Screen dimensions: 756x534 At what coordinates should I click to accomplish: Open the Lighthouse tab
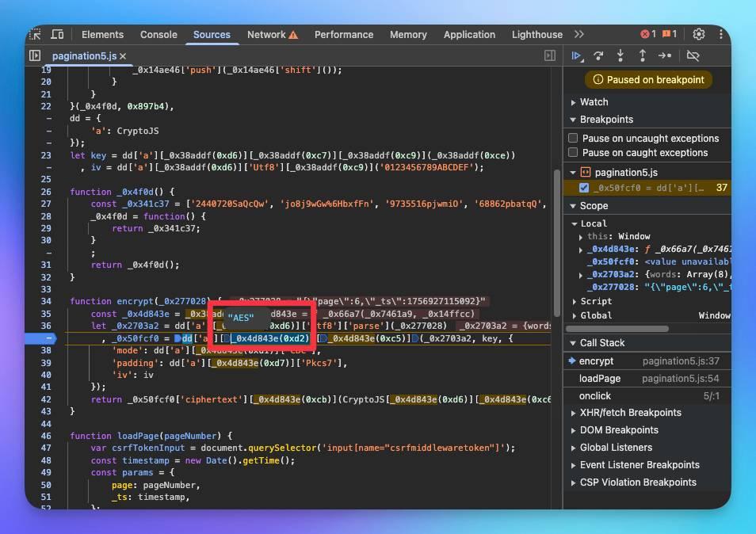(x=537, y=35)
